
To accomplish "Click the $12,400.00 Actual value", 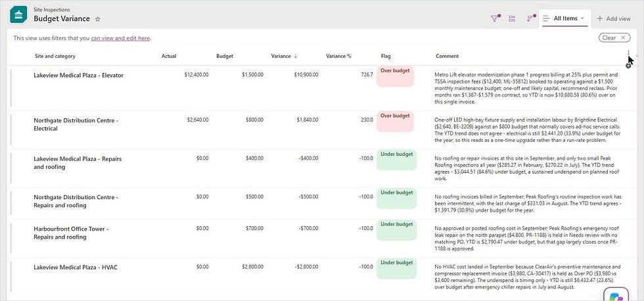I will [x=196, y=75].
